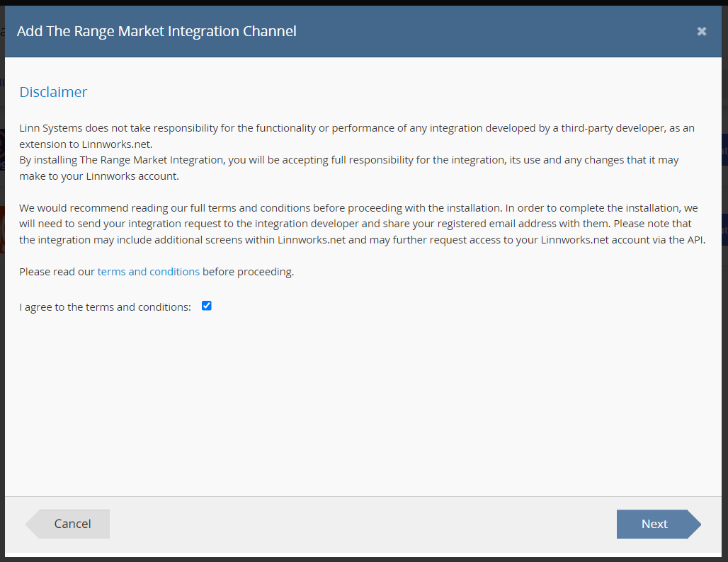Click the 'Please read our' text
The height and width of the screenshot is (562, 728).
(x=57, y=272)
